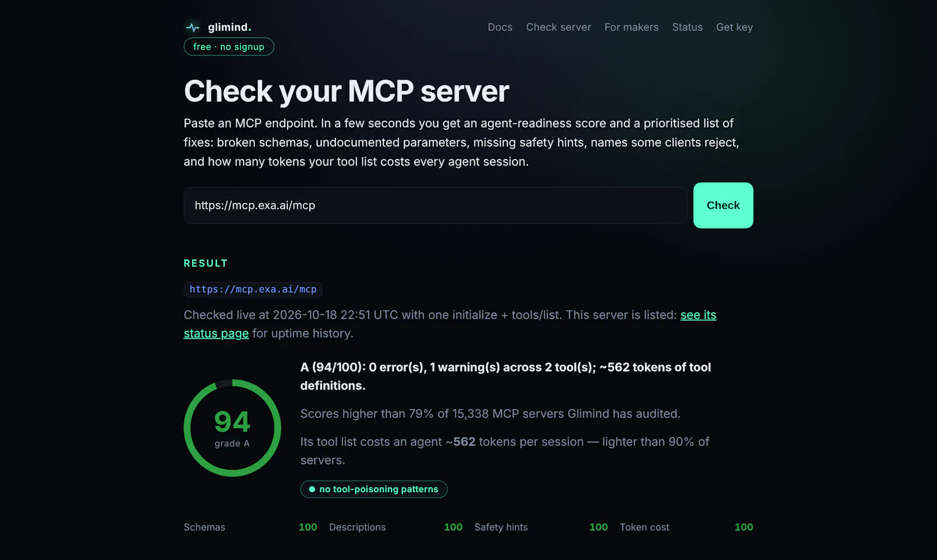Open the Docs menu item

click(x=500, y=27)
